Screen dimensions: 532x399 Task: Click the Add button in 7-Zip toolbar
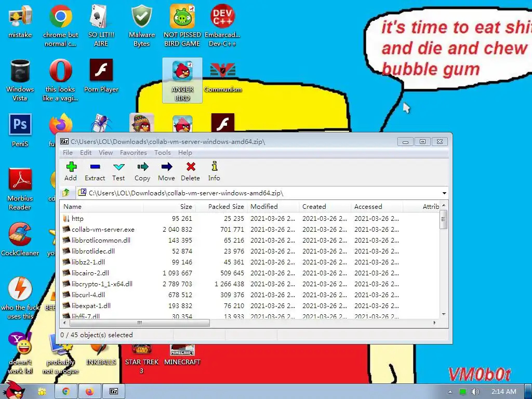click(x=71, y=171)
